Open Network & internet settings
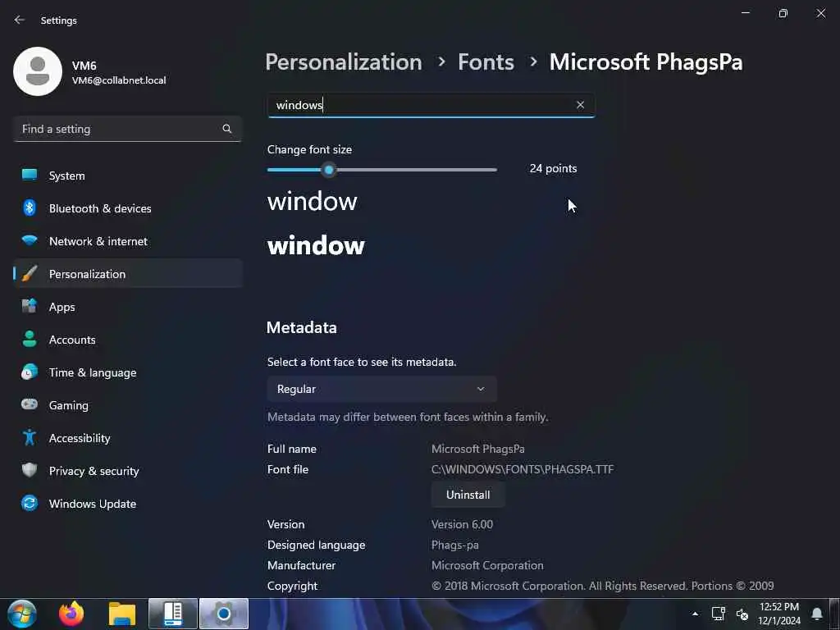This screenshot has height=630, width=840. click(127, 241)
